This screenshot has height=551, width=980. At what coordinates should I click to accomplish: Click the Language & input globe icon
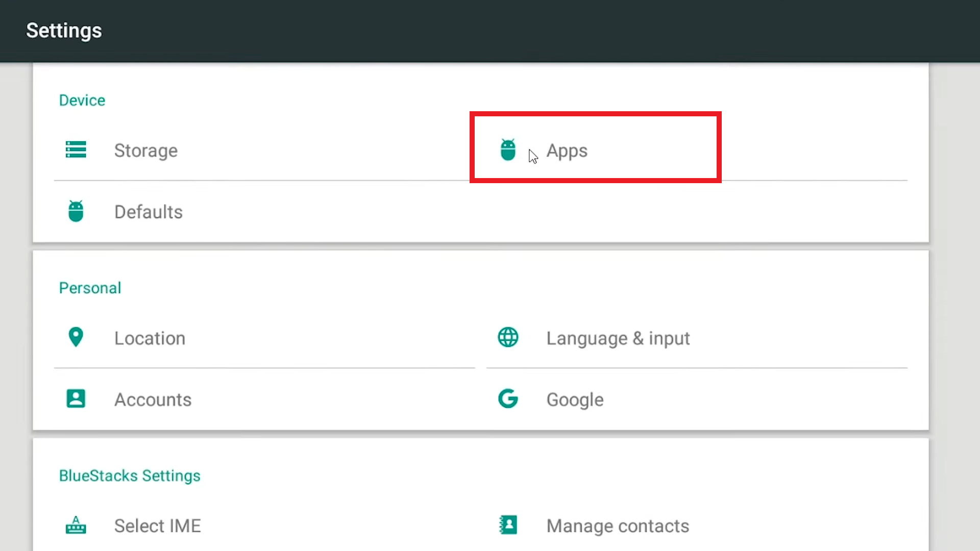pyautogui.click(x=508, y=337)
